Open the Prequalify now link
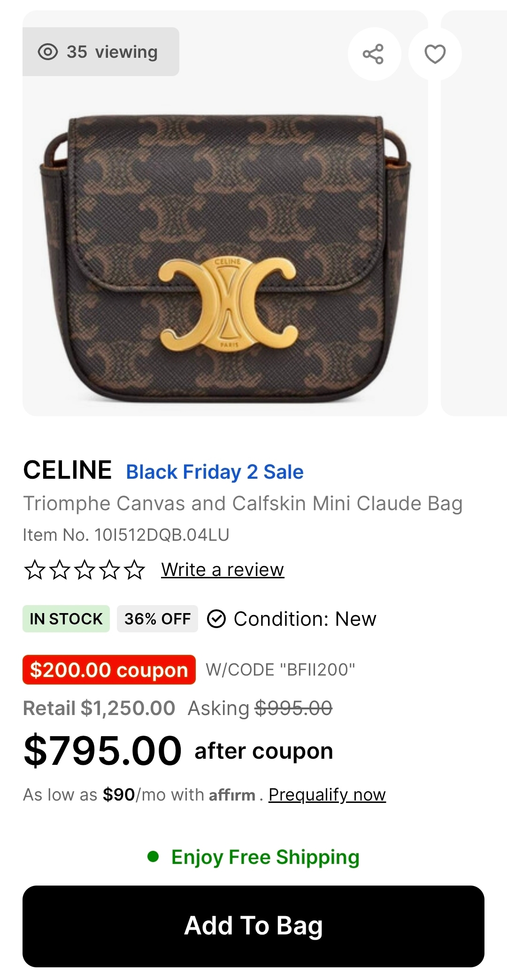 pyautogui.click(x=327, y=795)
